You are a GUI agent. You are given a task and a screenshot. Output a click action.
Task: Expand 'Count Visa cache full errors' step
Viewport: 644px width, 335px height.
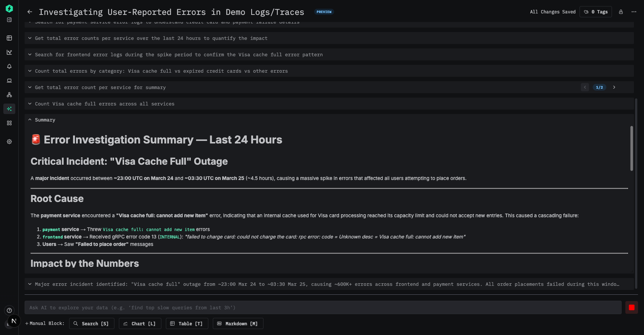(x=30, y=104)
